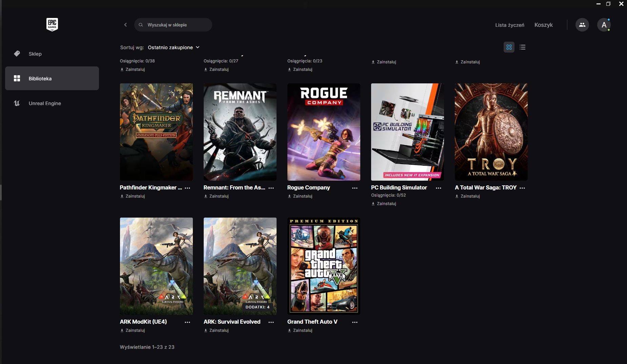Screen dimensions: 627x364
Task: Open the Grand Theft Auto V cover
Action: (324, 266)
